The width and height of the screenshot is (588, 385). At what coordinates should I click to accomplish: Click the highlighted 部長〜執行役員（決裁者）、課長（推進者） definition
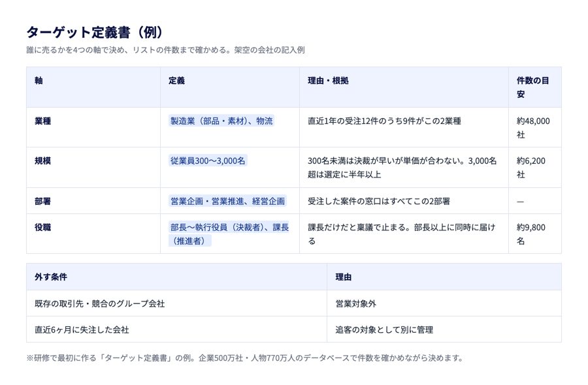(x=229, y=234)
